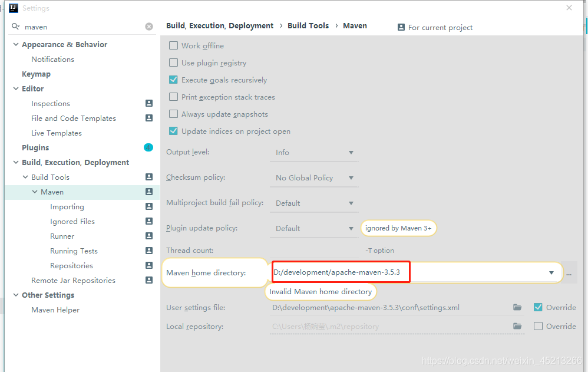Click project icon beside Runner
588x372 pixels.
click(x=149, y=236)
